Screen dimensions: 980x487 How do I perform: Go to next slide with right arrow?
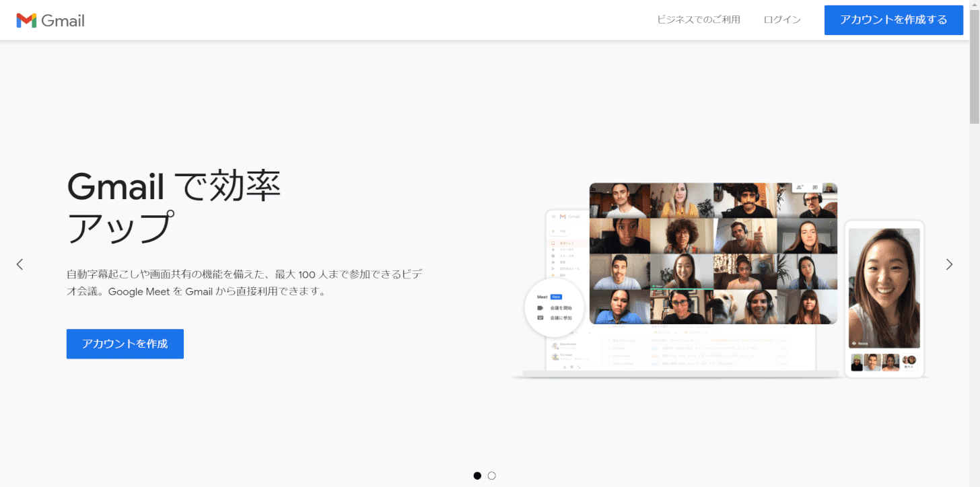949,264
